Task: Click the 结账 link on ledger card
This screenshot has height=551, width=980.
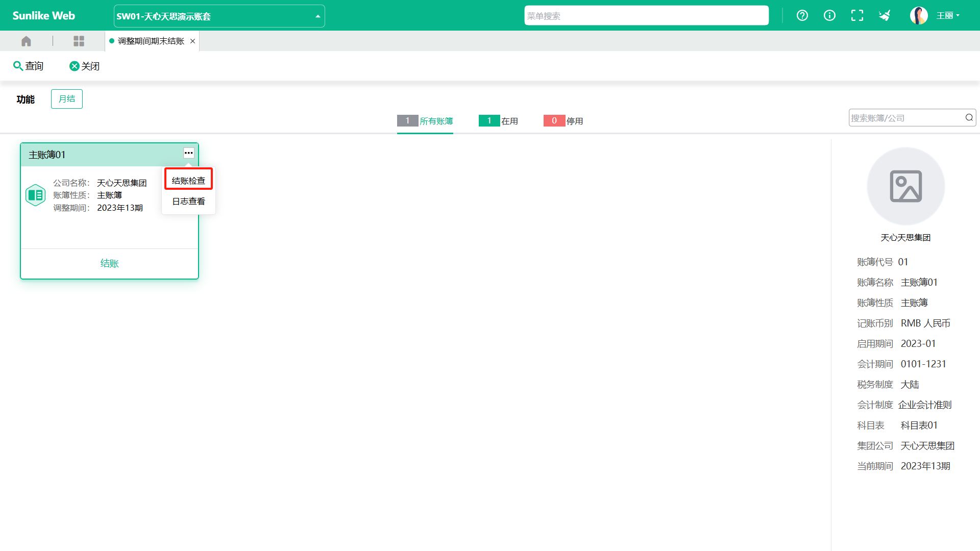Action: pos(109,263)
